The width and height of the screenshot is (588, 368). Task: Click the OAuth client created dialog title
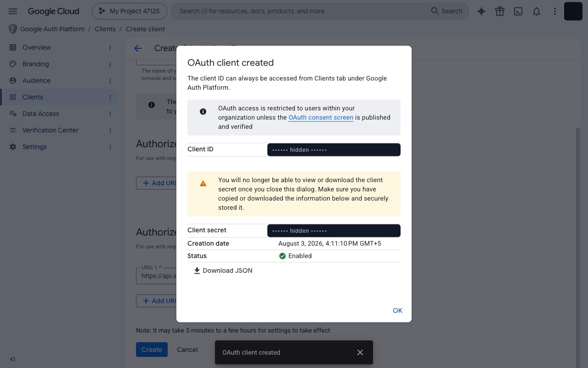click(x=231, y=63)
